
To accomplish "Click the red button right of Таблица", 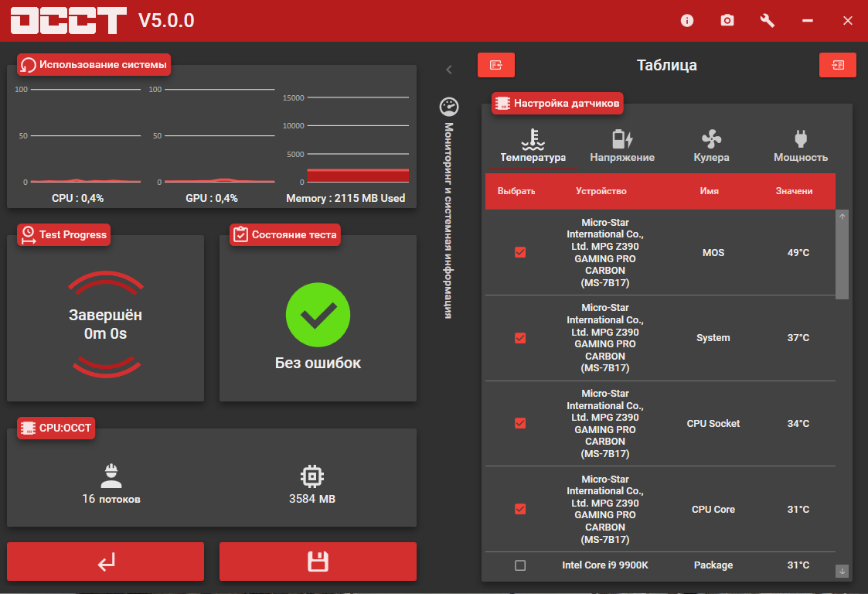I will pos(838,66).
